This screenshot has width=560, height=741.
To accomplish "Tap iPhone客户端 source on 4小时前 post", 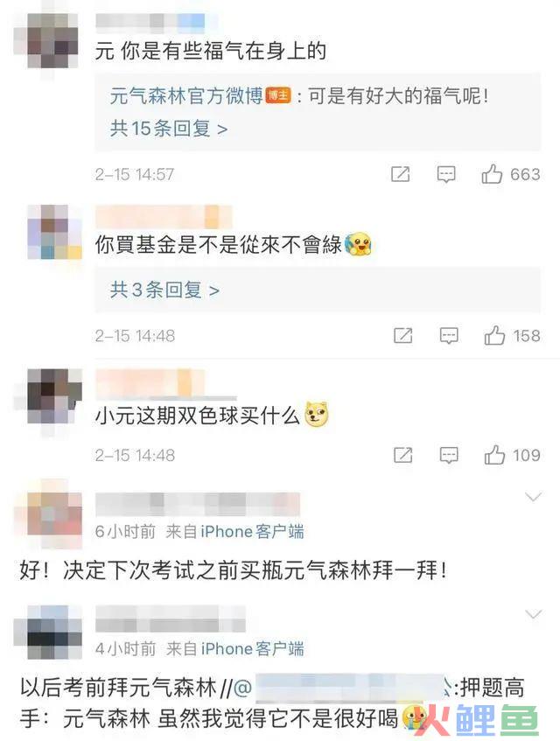I will point(252,649).
